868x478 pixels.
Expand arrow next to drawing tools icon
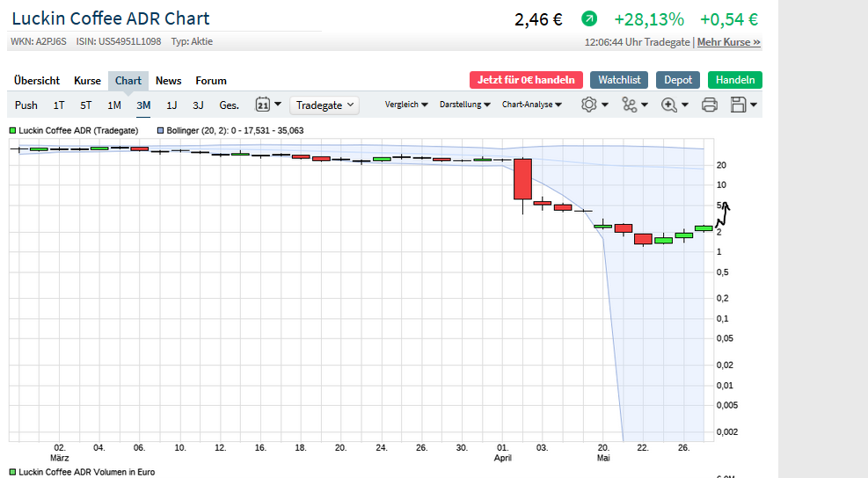[645, 105]
